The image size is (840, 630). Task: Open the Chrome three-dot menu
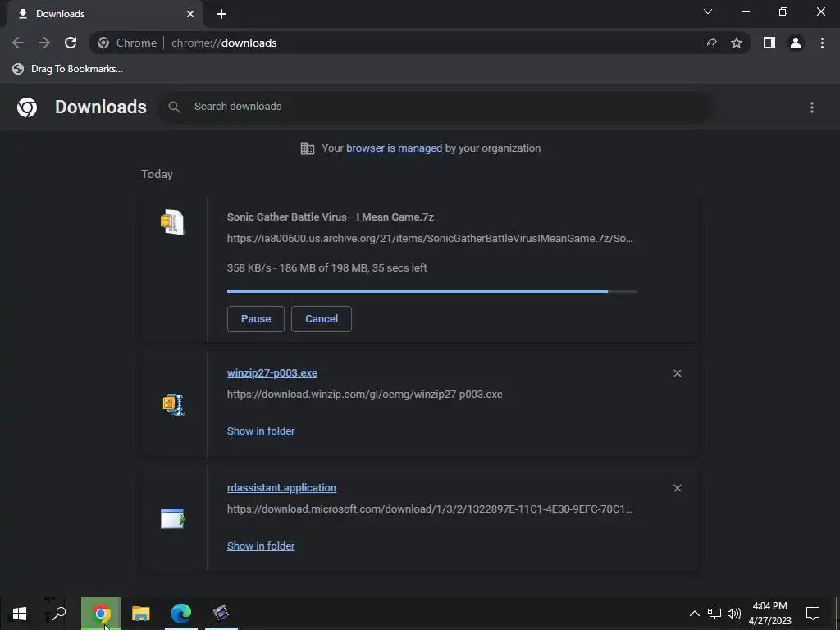(x=822, y=43)
